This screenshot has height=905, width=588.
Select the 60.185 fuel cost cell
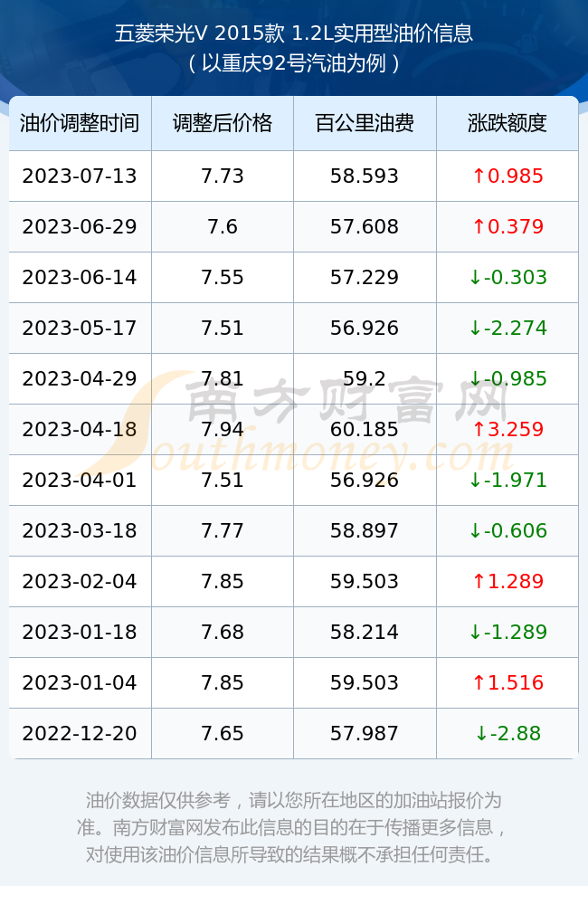pyautogui.click(x=365, y=429)
